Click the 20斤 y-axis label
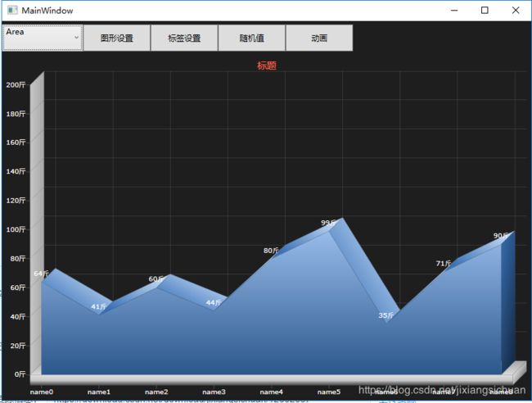The width and height of the screenshot is (532, 403). tap(18, 346)
